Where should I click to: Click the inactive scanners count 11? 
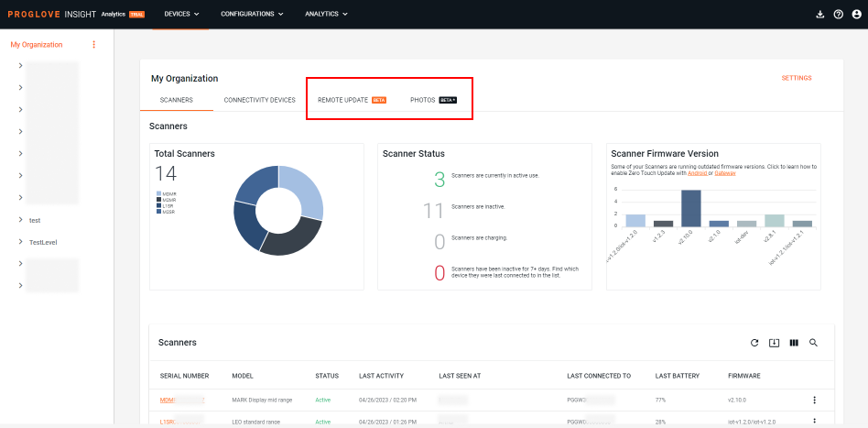[434, 211]
